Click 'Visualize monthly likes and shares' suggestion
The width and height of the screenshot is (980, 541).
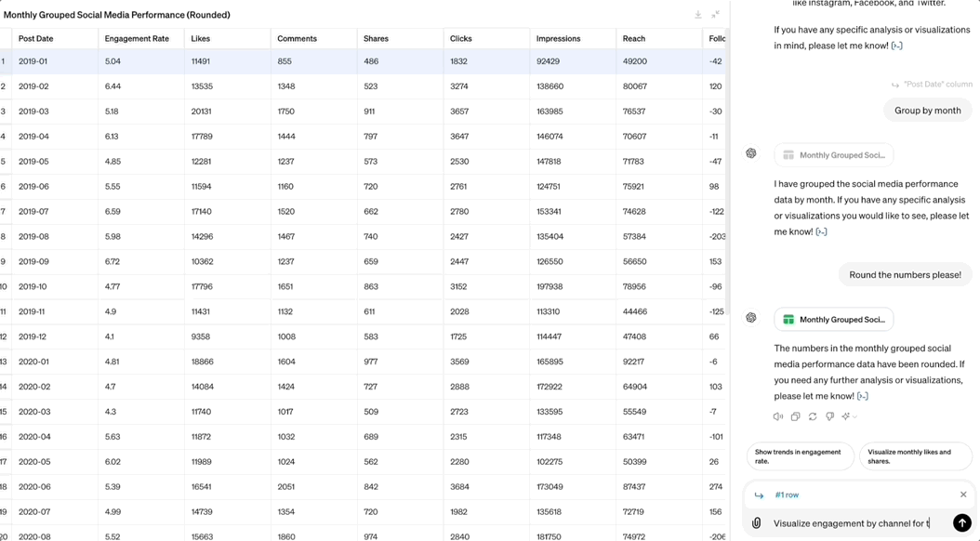(x=914, y=456)
